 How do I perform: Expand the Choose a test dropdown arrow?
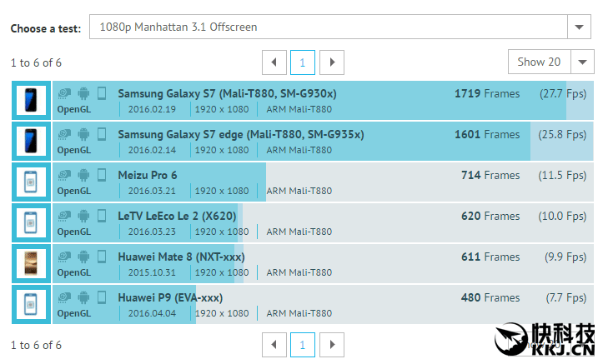tap(579, 27)
